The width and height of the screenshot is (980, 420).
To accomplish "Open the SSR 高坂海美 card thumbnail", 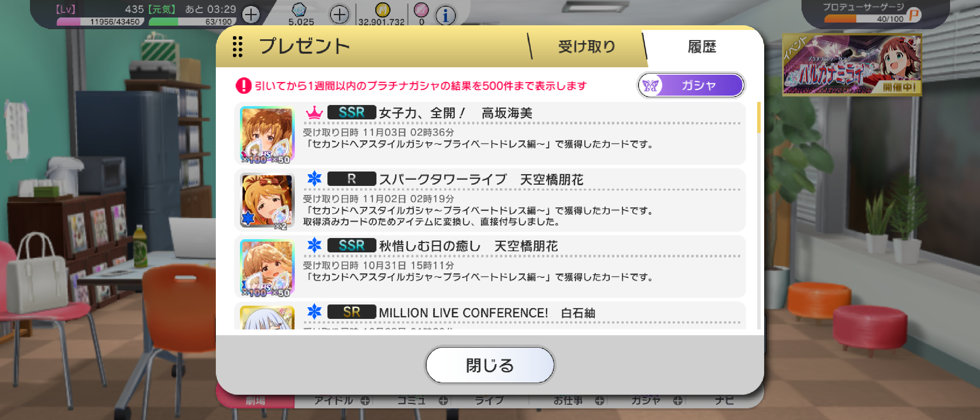I will pyautogui.click(x=267, y=135).
